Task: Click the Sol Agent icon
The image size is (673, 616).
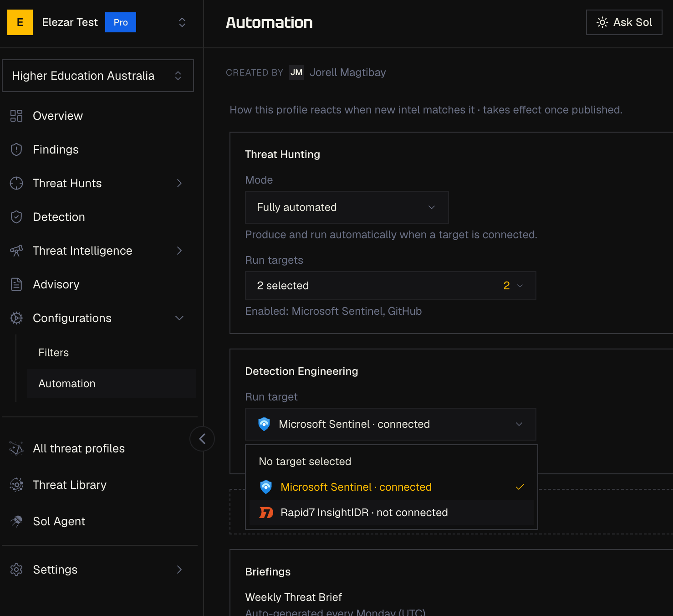Action: coord(16,521)
